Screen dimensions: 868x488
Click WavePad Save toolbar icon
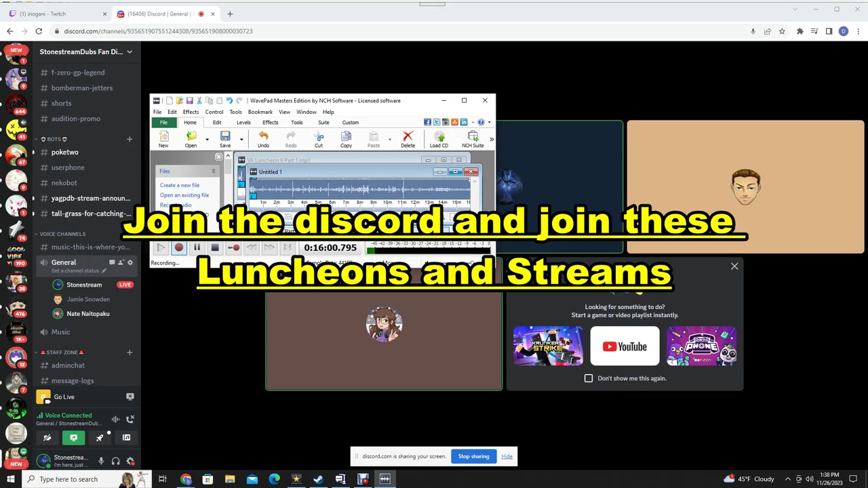(225, 139)
